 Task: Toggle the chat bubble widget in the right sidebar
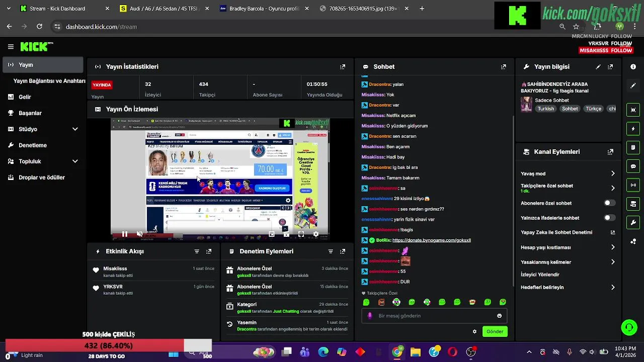point(633,166)
